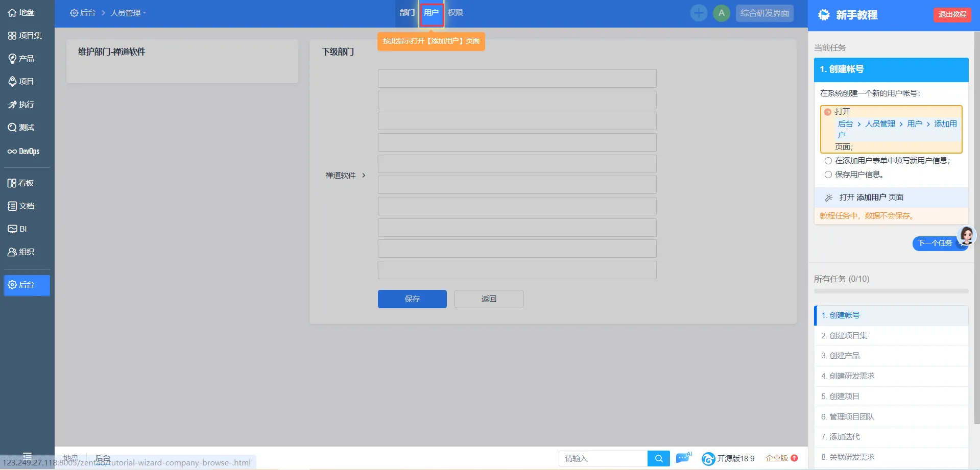This screenshot has height=470, width=980.
Task: Click the 添加用户 link in the tutorial step
Action: [x=945, y=124]
